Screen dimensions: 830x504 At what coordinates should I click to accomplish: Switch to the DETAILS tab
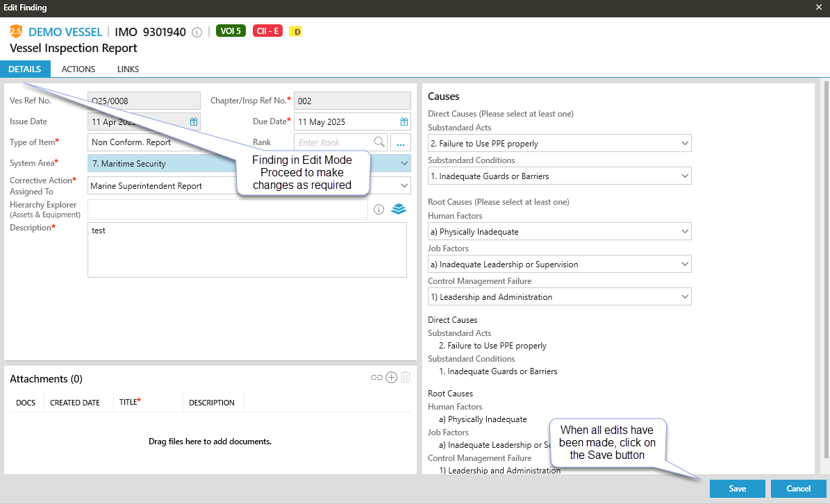tap(25, 69)
